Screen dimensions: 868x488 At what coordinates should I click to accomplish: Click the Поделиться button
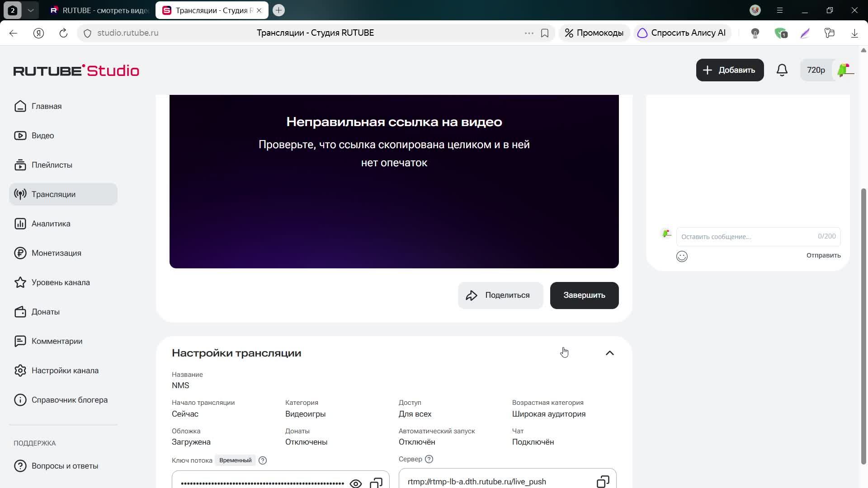pos(500,296)
